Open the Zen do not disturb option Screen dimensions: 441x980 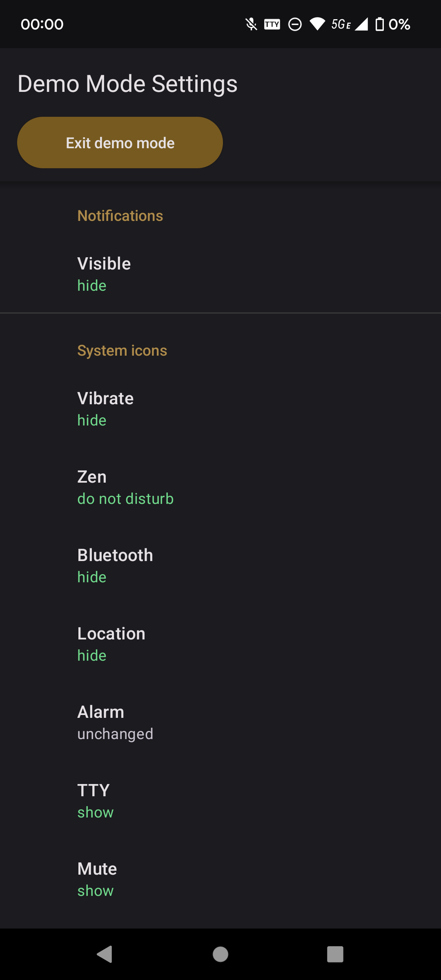pyautogui.click(x=220, y=487)
